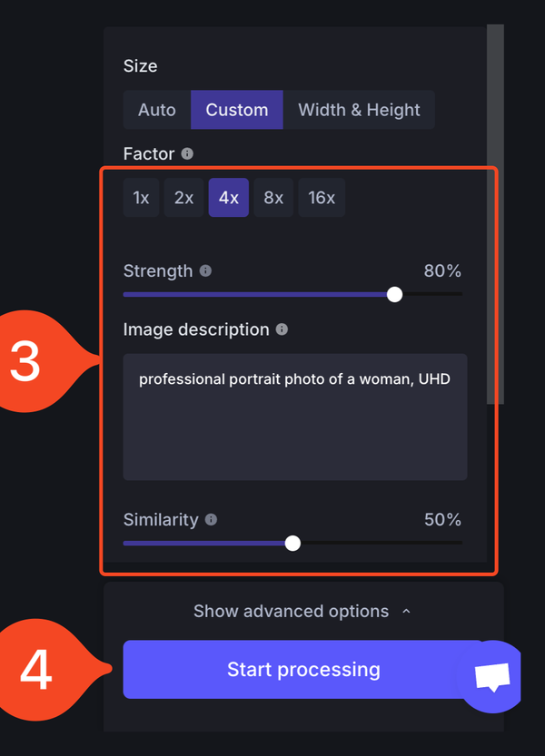Click the info icon next to Similarity
This screenshot has height=756, width=545.
[x=211, y=520]
